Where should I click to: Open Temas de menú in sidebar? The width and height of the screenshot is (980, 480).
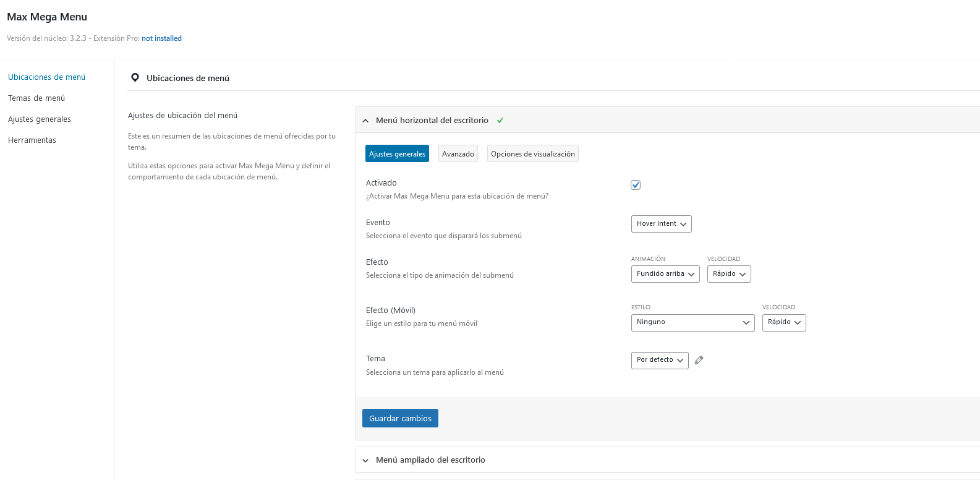[x=36, y=98]
